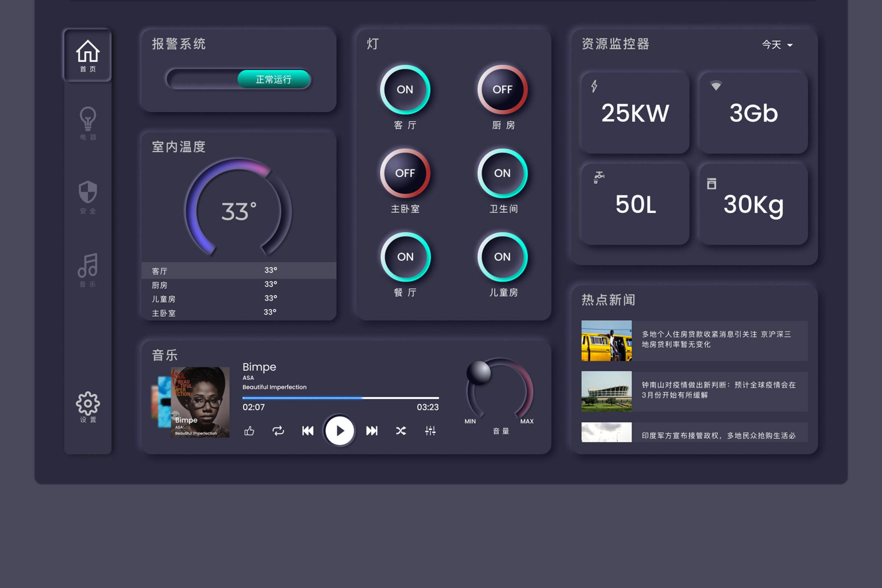Click the thumbs-up like icon
The image size is (882, 588).
coord(250,431)
